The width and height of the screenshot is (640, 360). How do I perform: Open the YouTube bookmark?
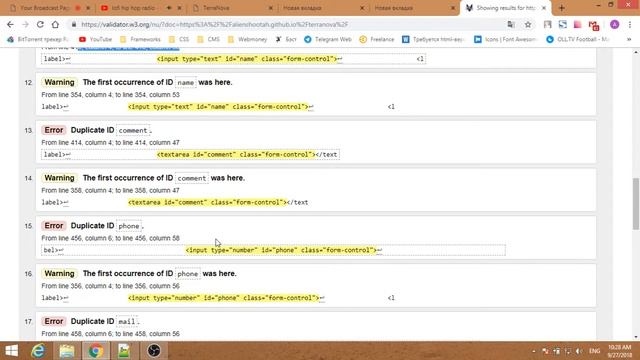click(x=95, y=39)
